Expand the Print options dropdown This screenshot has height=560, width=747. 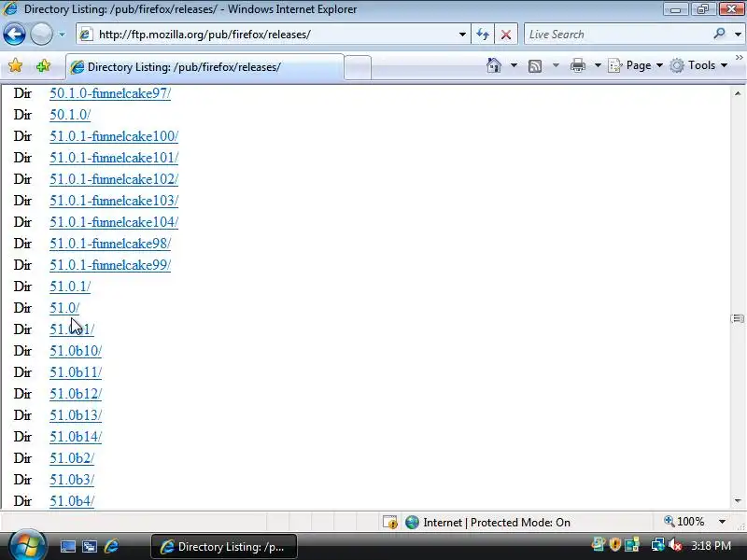pyautogui.click(x=598, y=65)
